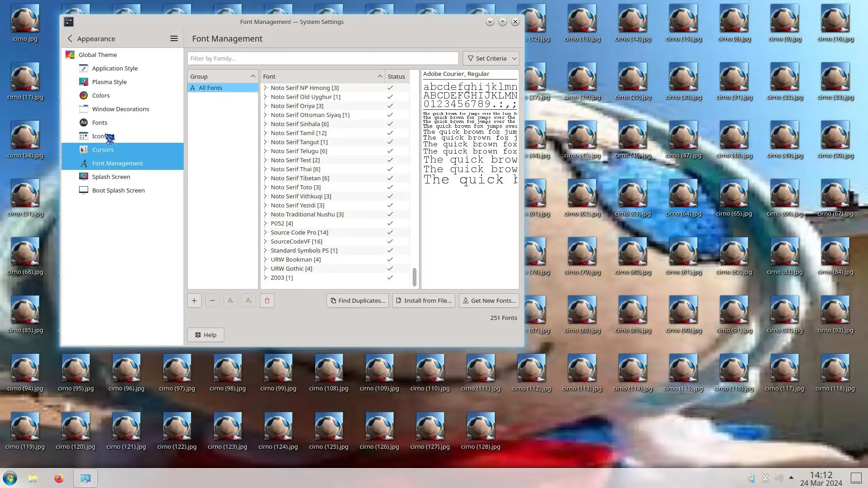Click the status checkmark for URW Gothic

click(390, 268)
